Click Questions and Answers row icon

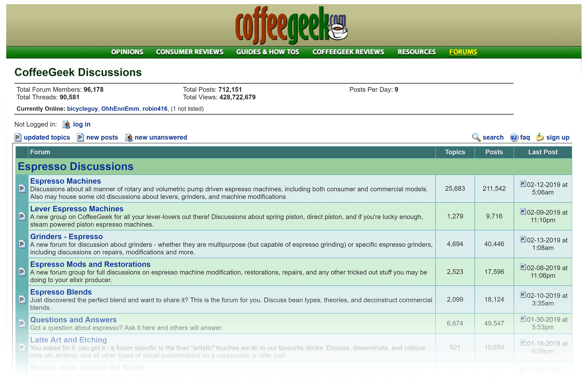[22, 324]
